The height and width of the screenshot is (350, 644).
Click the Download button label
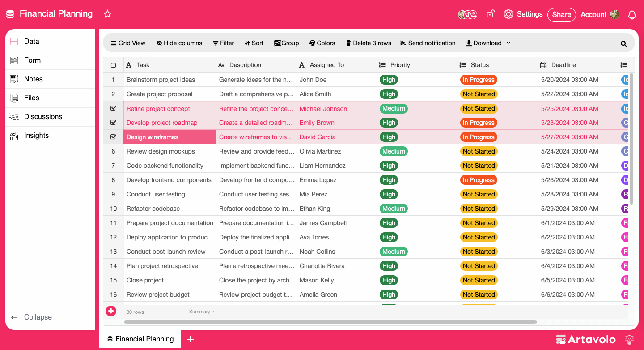pos(487,43)
